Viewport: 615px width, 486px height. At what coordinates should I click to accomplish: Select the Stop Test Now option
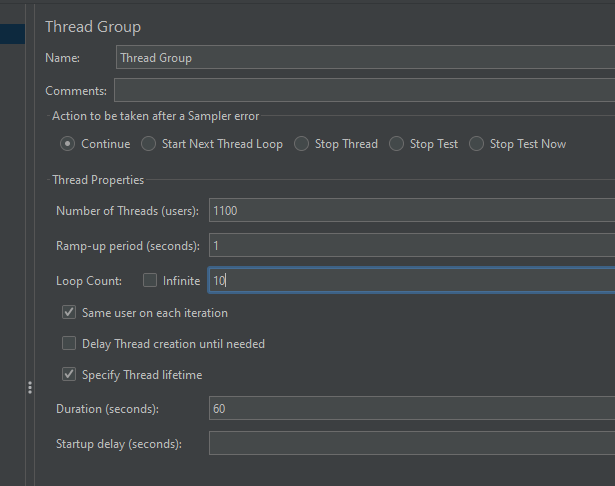click(476, 144)
